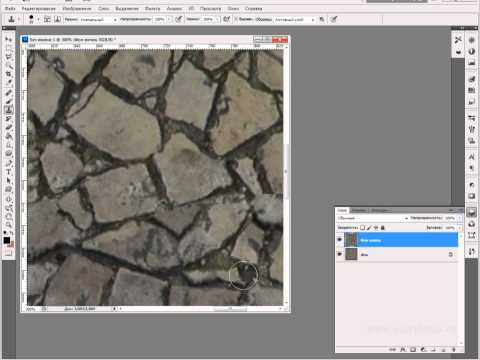Image resolution: width=480 pixels, height=360 pixels.
Task: Add a layer mask in Layers panel
Action: [x=413, y=349]
